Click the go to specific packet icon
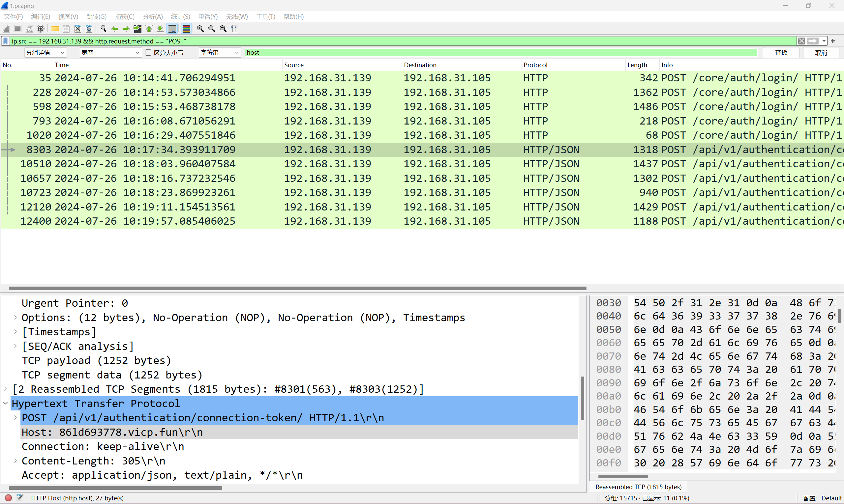The width and height of the screenshot is (844, 504). click(x=138, y=29)
